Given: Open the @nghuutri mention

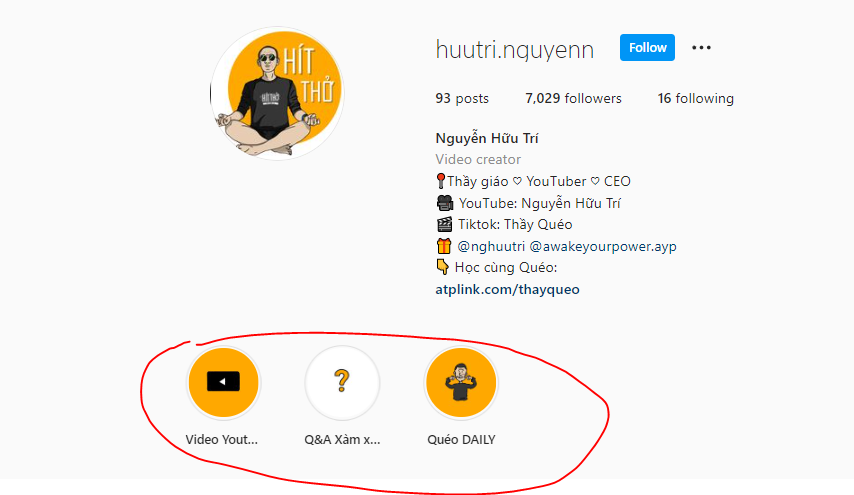Looking at the screenshot, I should click(491, 246).
